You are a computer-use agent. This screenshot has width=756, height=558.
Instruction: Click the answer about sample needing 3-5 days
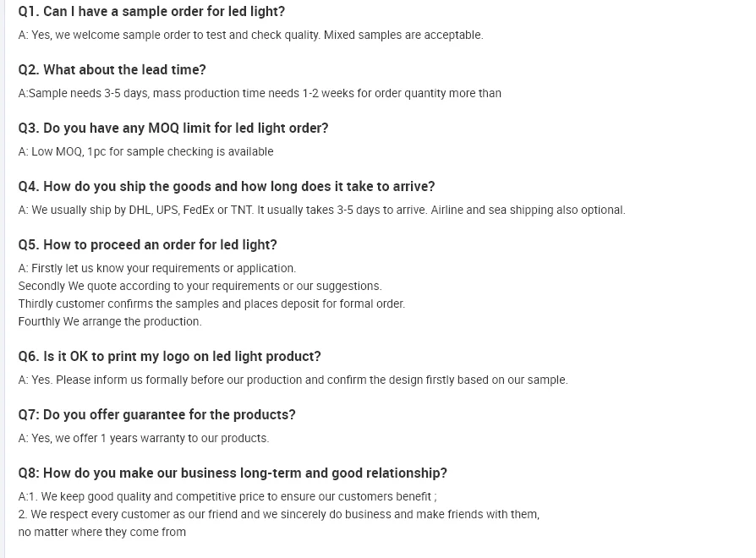pos(260,93)
